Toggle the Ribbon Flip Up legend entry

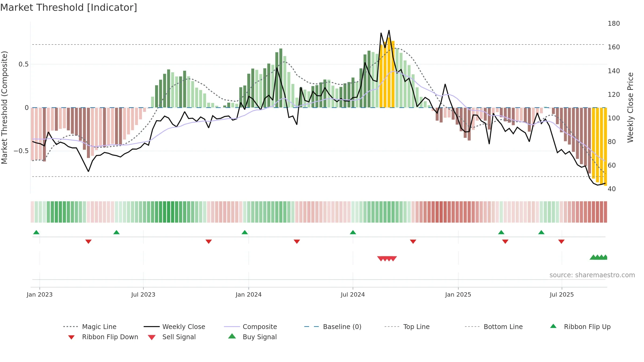pos(580,327)
